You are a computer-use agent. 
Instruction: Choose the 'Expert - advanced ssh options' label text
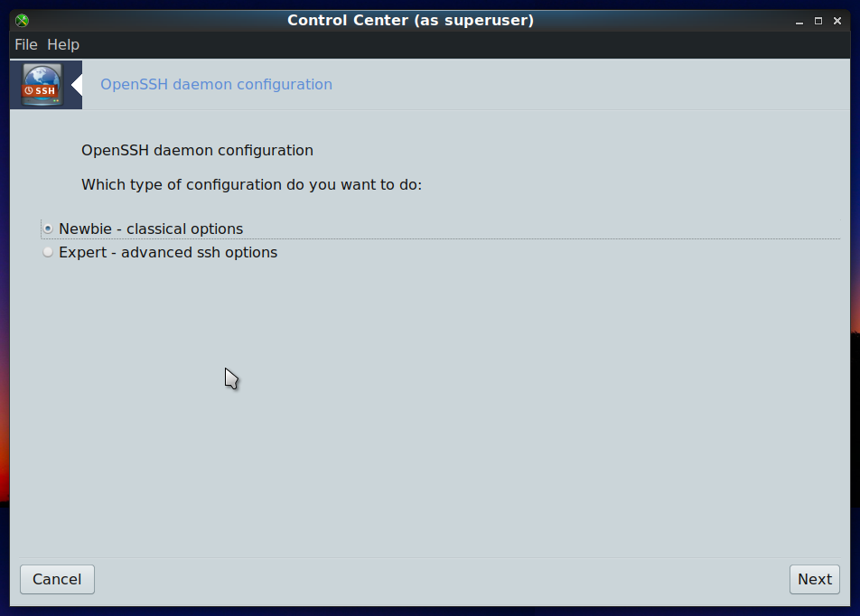click(168, 252)
